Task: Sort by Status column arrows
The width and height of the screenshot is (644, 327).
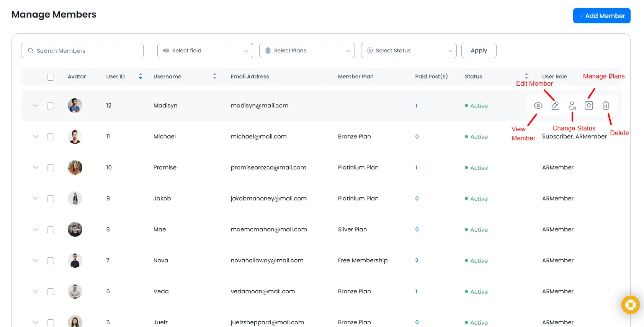Action: click(526, 76)
